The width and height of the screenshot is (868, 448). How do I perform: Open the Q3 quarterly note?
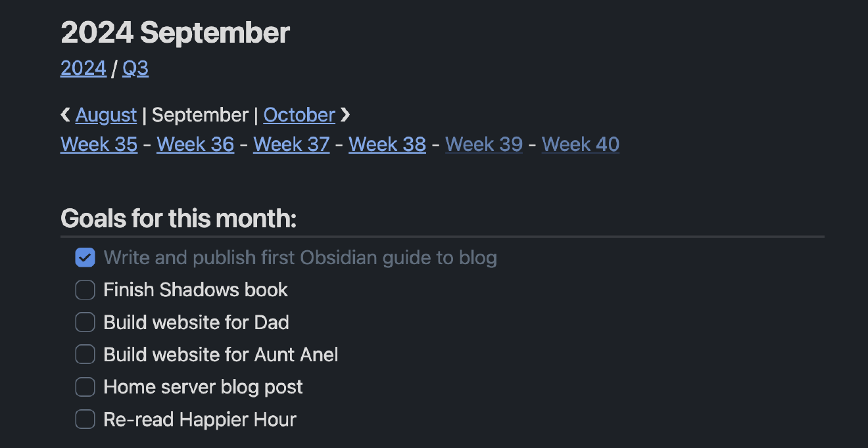[135, 68]
